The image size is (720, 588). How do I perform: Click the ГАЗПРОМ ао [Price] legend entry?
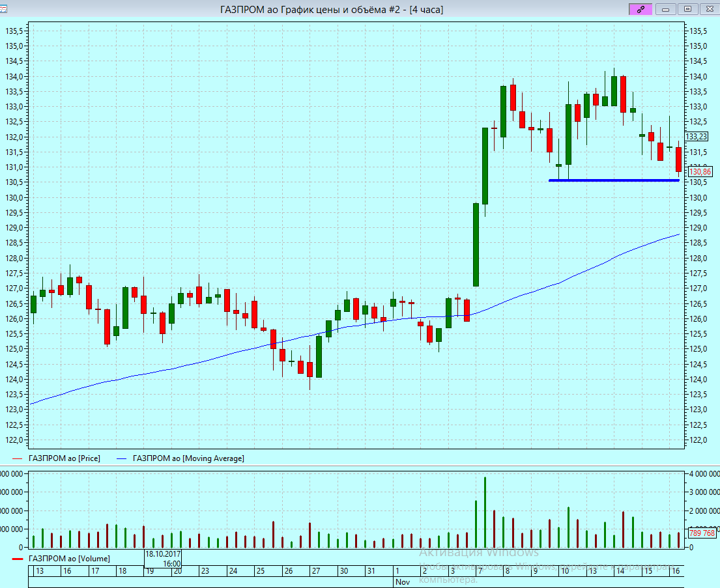56,458
